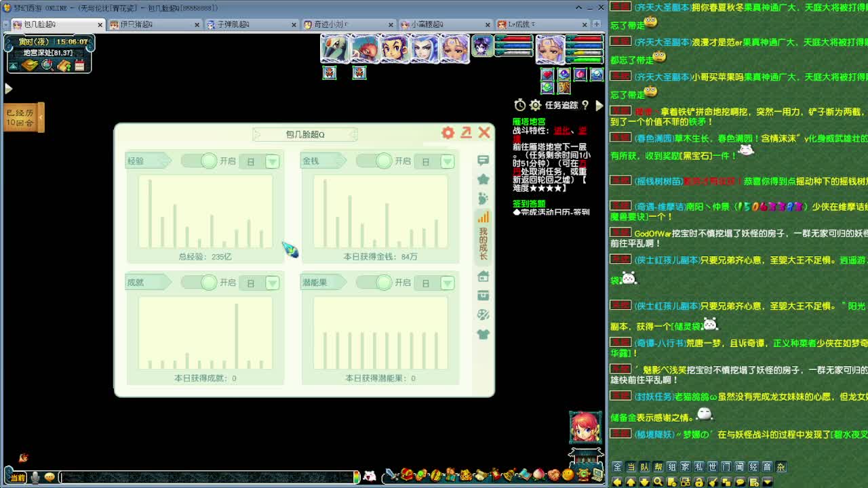
Task: Filter chat to the 队 channel
Action: [644, 467]
